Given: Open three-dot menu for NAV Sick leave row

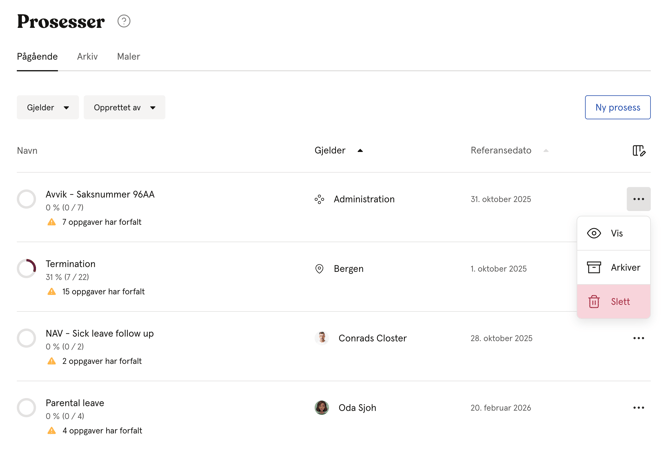Looking at the screenshot, I should click(638, 338).
